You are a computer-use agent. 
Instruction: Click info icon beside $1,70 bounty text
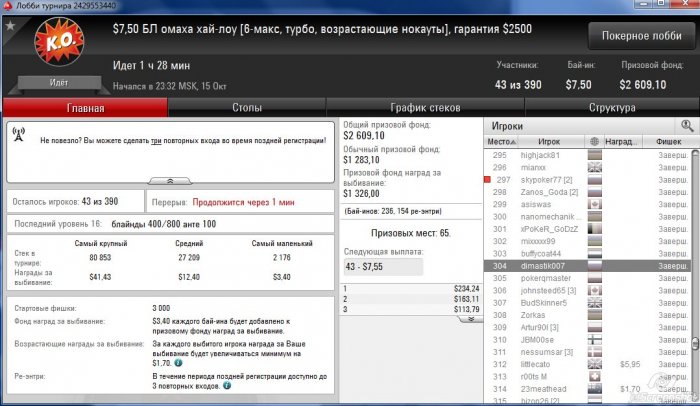coord(178,363)
